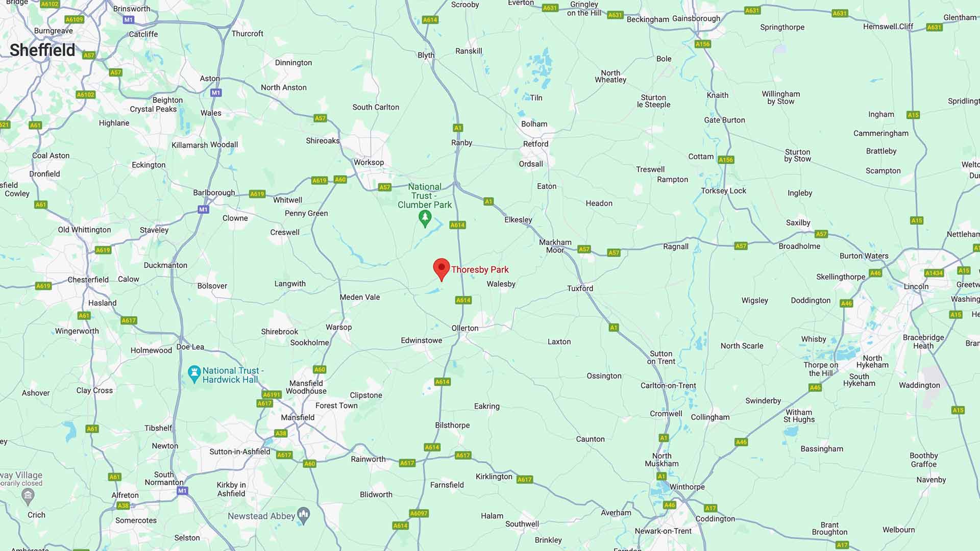Open the Thoresby Park place label
Image resolution: width=980 pixels, height=551 pixels.
click(x=480, y=269)
